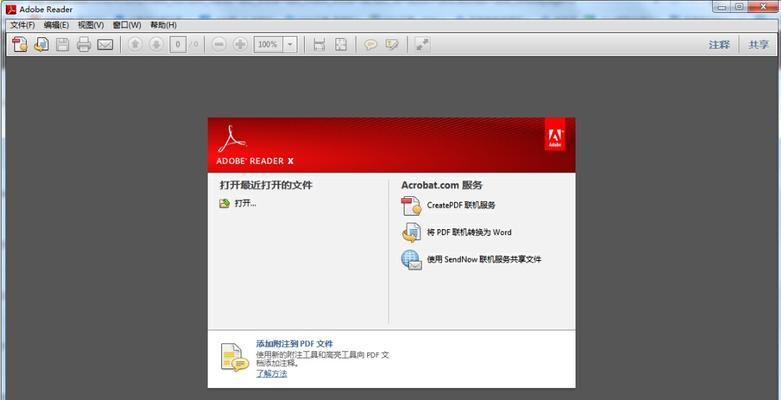781x400 pixels.
Task: Click the 打开... open file link
Action: tap(246, 203)
